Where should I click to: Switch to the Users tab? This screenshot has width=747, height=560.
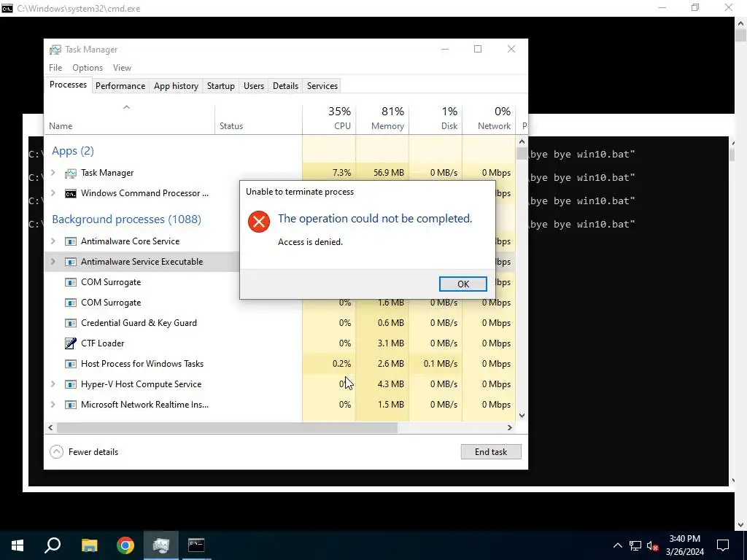point(253,86)
